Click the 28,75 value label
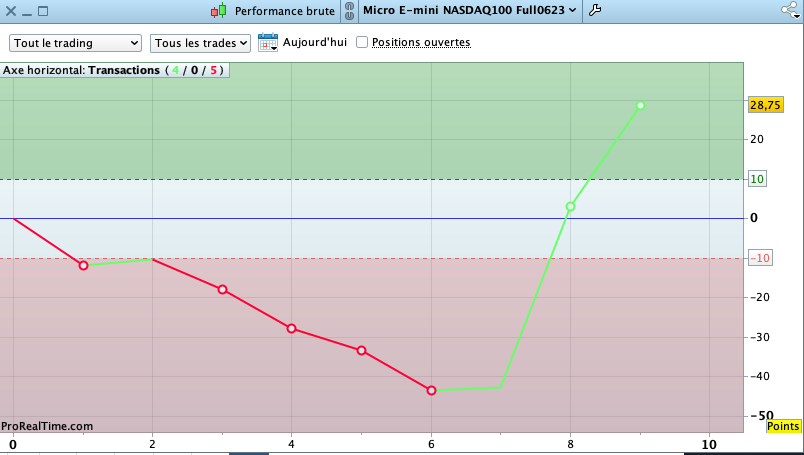The height and width of the screenshot is (455, 804). coord(765,105)
